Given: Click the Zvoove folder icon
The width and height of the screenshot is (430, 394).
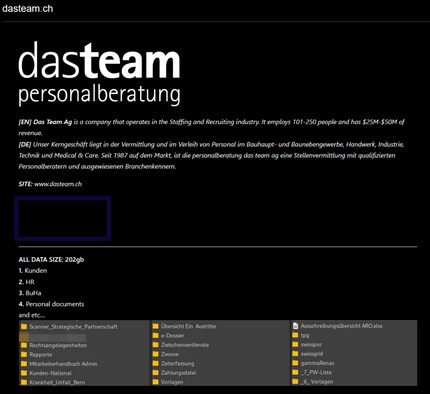Looking at the screenshot, I should (x=155, y=354).
